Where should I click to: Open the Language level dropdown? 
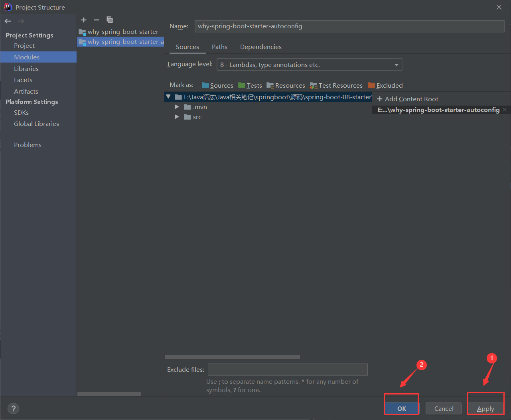[310, 65]
